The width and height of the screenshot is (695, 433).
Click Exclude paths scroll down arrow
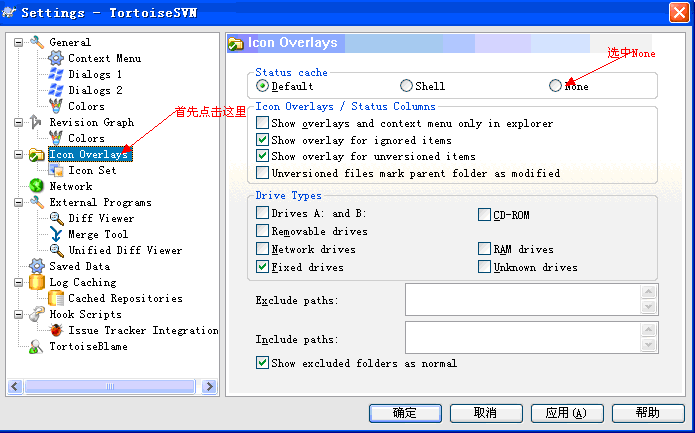(x=648, y=306)
